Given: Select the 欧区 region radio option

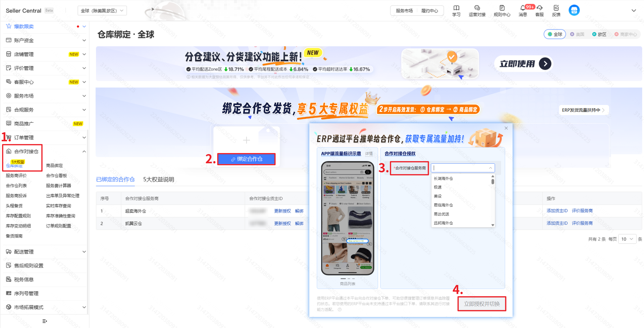Looking at the screenshot, I should point(599,34).
